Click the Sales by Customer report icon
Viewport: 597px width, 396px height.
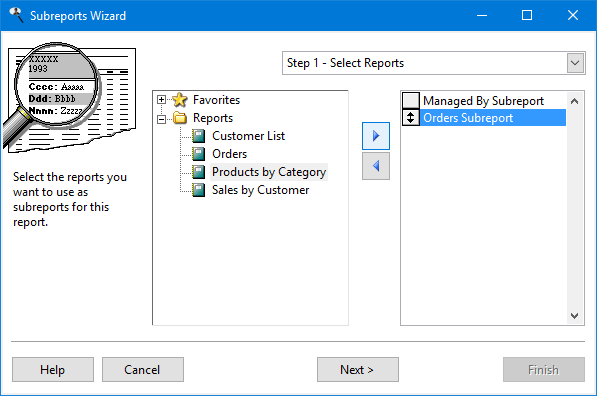click(x=198, y=190)
